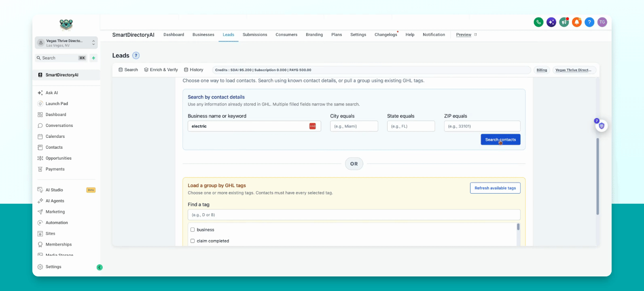Viewport: 644px width, 291px height.
Task: Click the tag list scrollbar thumb
Action: [518, 227]
